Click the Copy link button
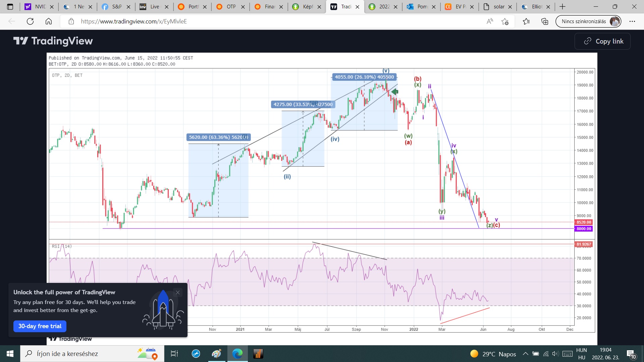 602,41
